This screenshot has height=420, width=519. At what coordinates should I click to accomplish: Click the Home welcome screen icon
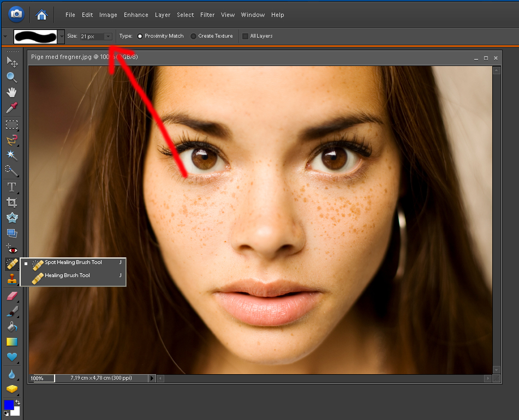41,14
